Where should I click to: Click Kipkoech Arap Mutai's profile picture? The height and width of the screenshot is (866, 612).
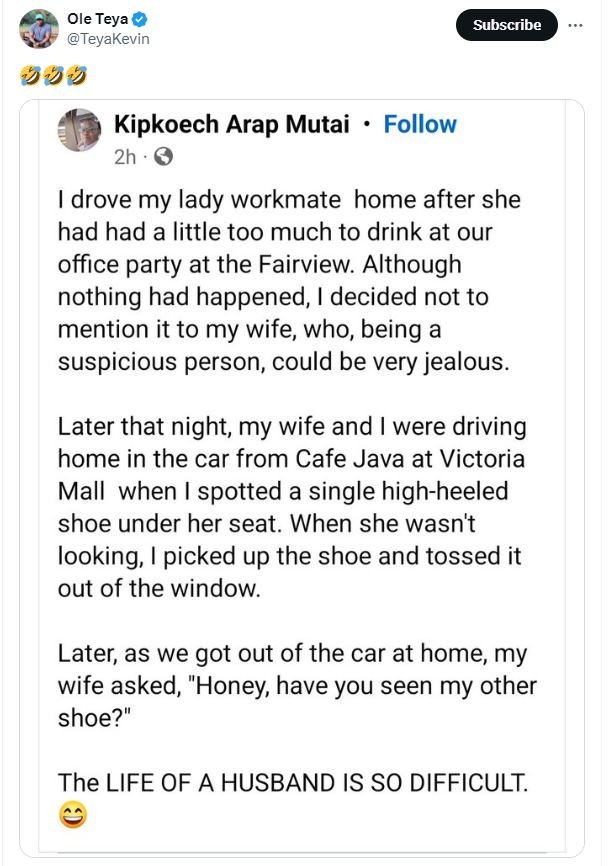[79, 129]
